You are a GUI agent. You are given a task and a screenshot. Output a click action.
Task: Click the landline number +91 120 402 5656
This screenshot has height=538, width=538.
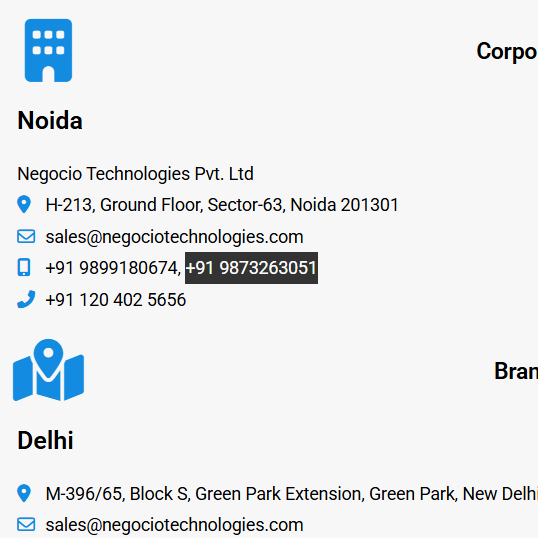click(116, 300)
